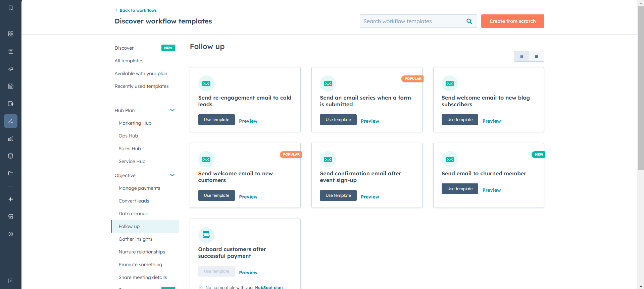Viewport: 644px width, 289px height.
Task: Open the CRM contacts icon in sidebar
Action: [11, 51]
